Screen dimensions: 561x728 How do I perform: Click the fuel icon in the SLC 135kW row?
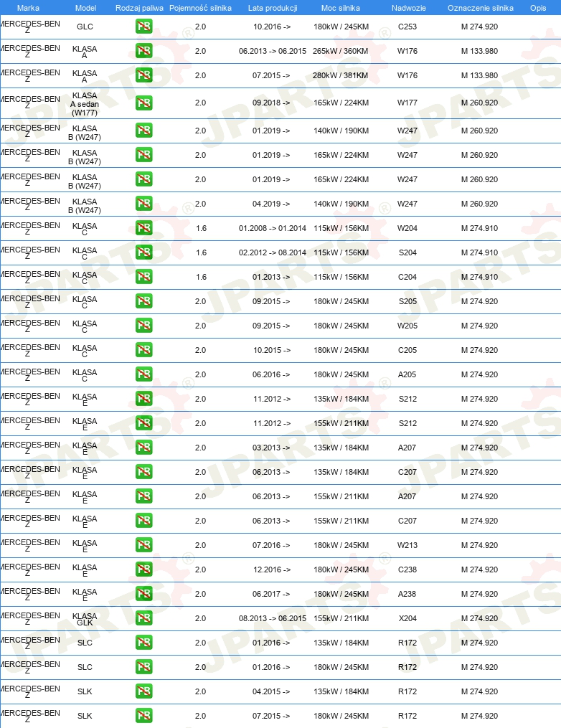144,642
